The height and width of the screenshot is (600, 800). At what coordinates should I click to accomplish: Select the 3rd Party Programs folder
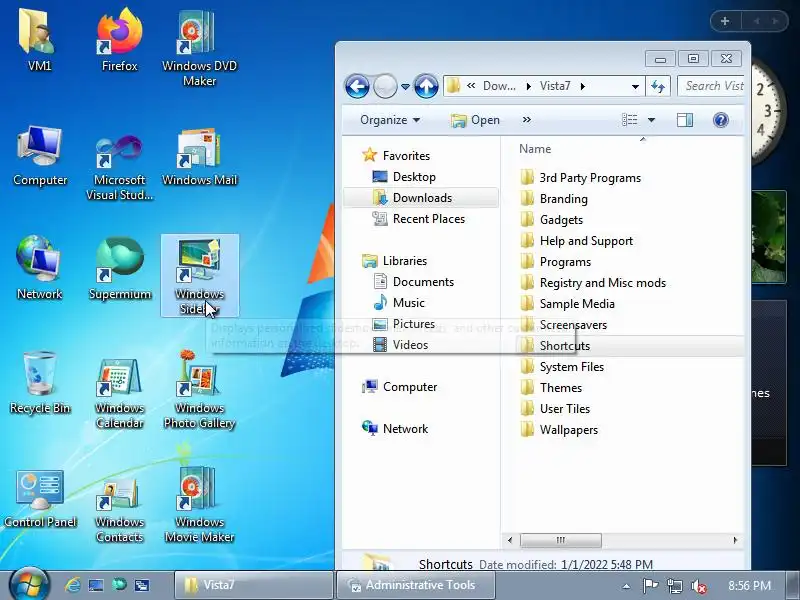tap(581, 178)
